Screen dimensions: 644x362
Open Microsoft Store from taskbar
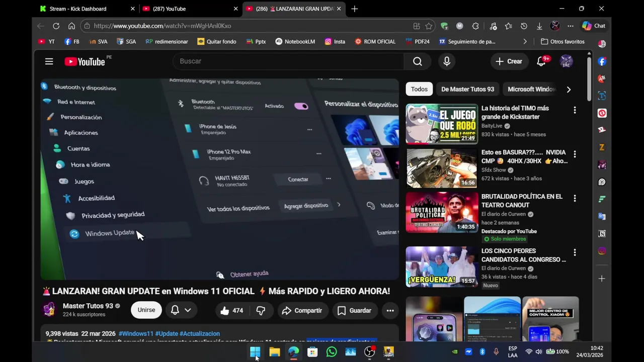pyautogui.click(x=312, y=352)
